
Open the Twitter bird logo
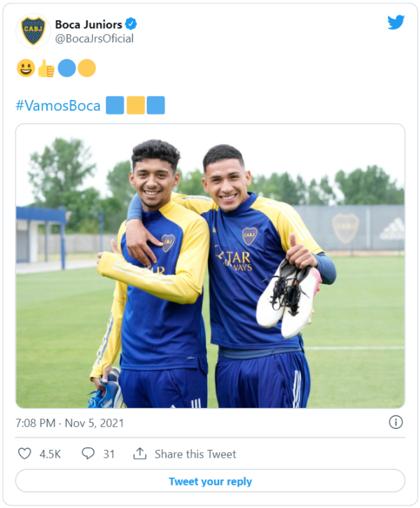coord(395,22)
